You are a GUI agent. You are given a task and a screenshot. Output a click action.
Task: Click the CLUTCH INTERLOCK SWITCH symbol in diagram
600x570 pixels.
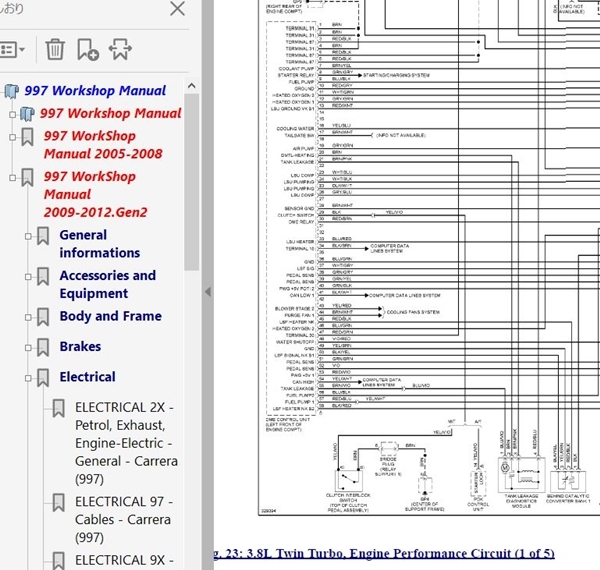pos(349,480)
